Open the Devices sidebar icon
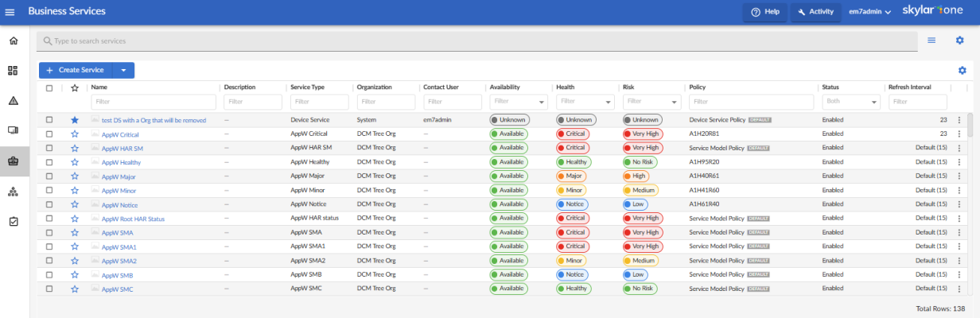The image size is (980, 318). point(13,130)
